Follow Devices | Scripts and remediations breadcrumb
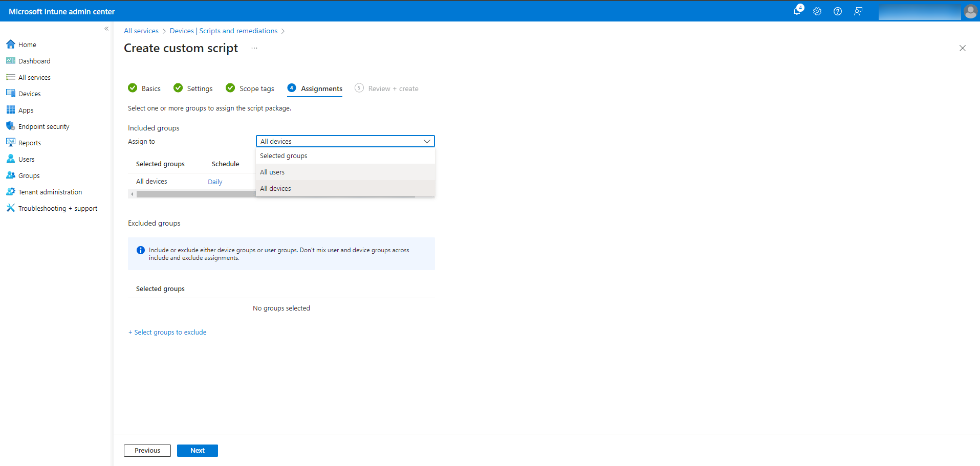 (224, 31)
